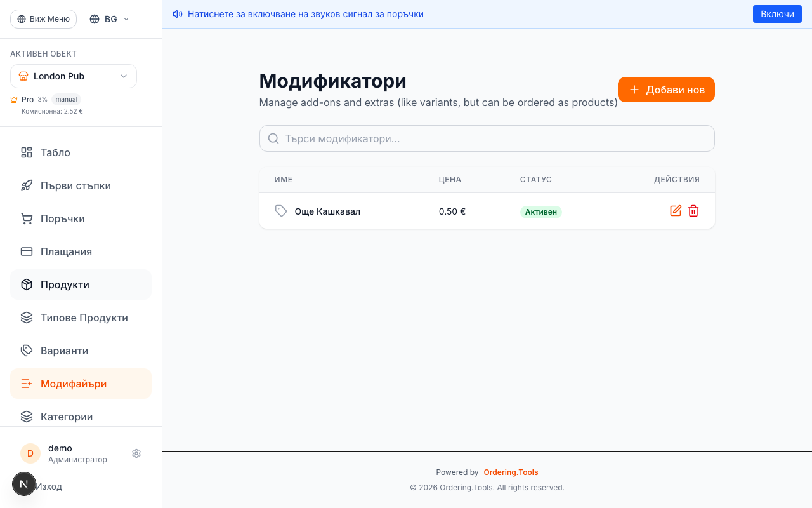Open the Ordering.Tools link
Image resolution: width=812 pixels, height=508 pixels.
click(x=511, y=472)
